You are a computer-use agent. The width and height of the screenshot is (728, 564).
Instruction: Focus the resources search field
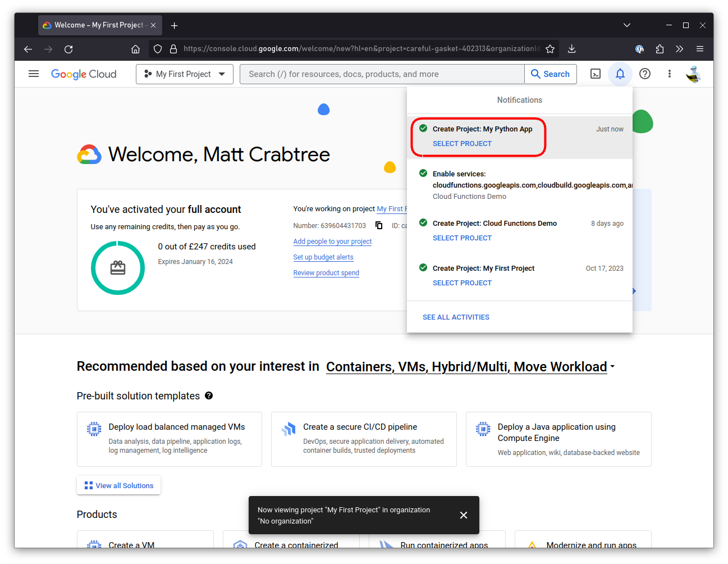coord(382,74)
